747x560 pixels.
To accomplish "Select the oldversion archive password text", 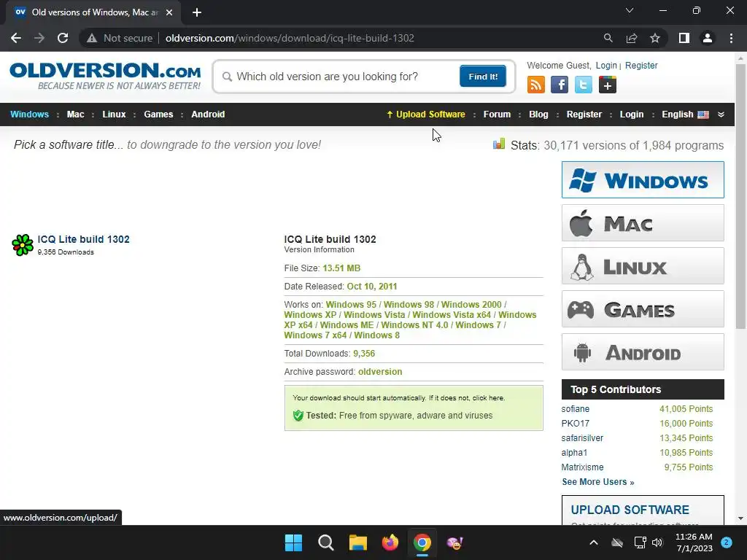I will [380, 371].
